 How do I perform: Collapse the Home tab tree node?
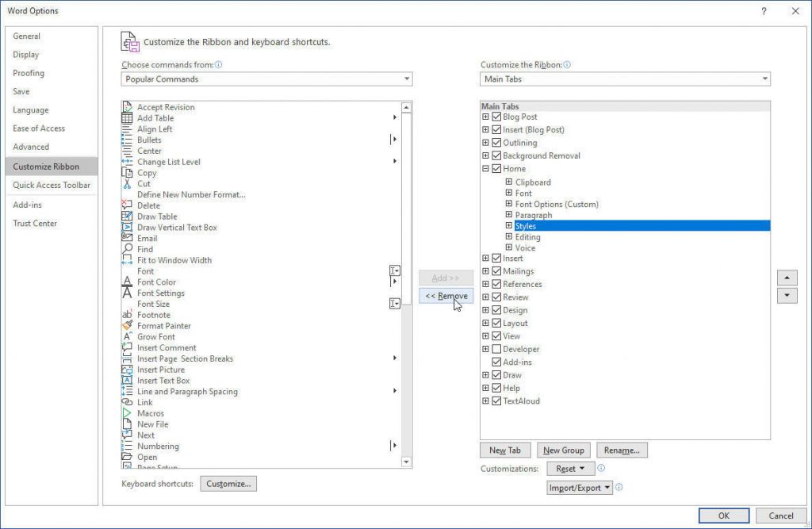click(485, 168)
